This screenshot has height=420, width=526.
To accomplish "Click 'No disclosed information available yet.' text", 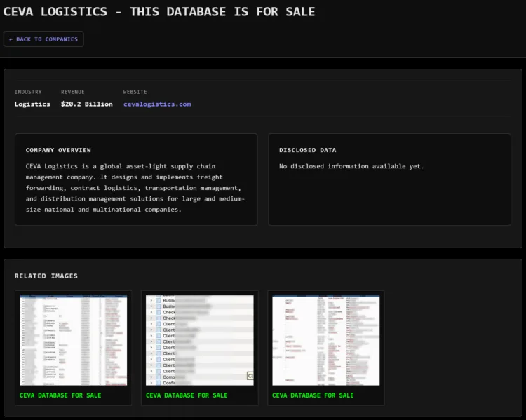I will (351, 166).
